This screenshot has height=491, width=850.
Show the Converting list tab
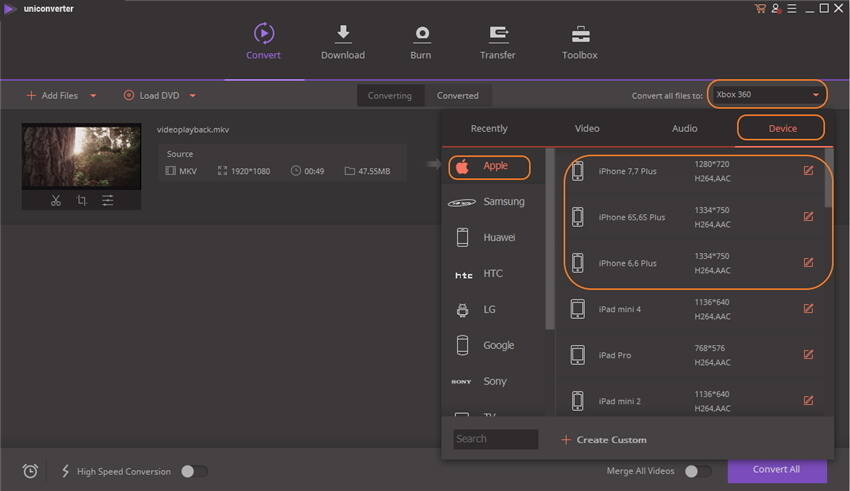pyautogui.click(x=390, y=96)
